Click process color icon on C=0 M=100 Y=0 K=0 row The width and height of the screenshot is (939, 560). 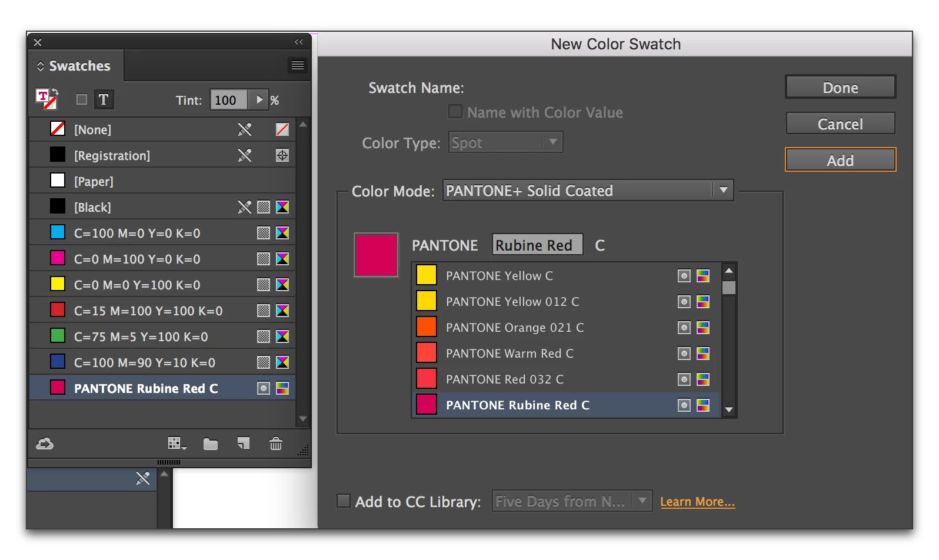(264, 259)
